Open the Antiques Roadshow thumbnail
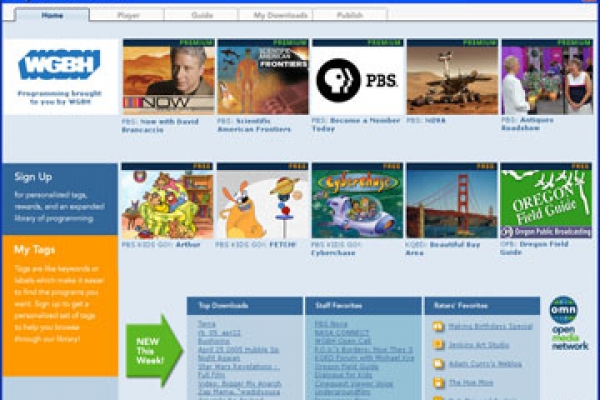 click(547, 77)
